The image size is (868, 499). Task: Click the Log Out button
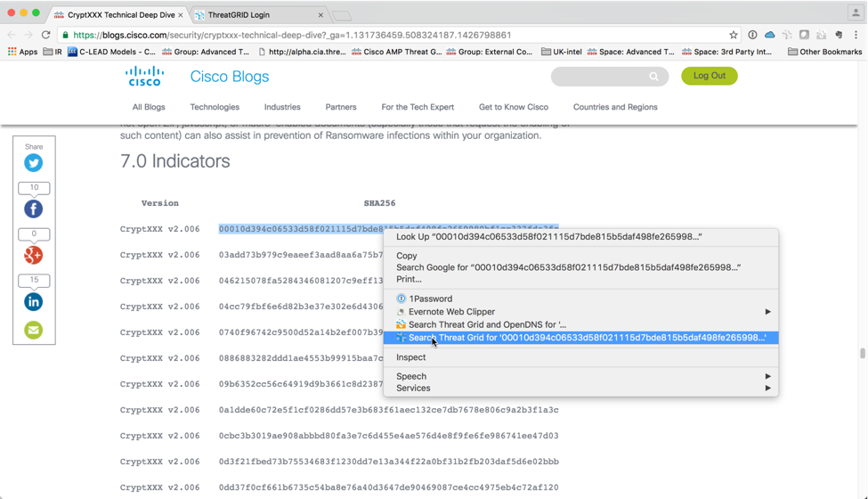pyautogui.click(x=710, y=76)
